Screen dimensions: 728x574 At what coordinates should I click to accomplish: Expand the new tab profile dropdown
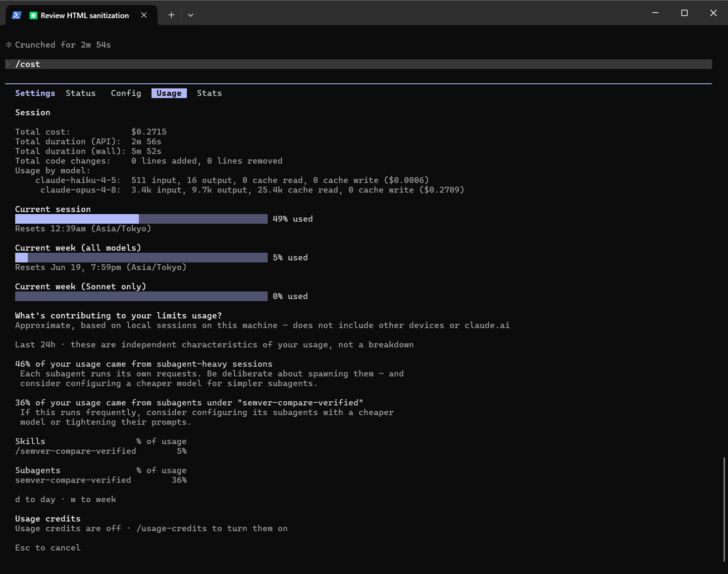(191, 15)
